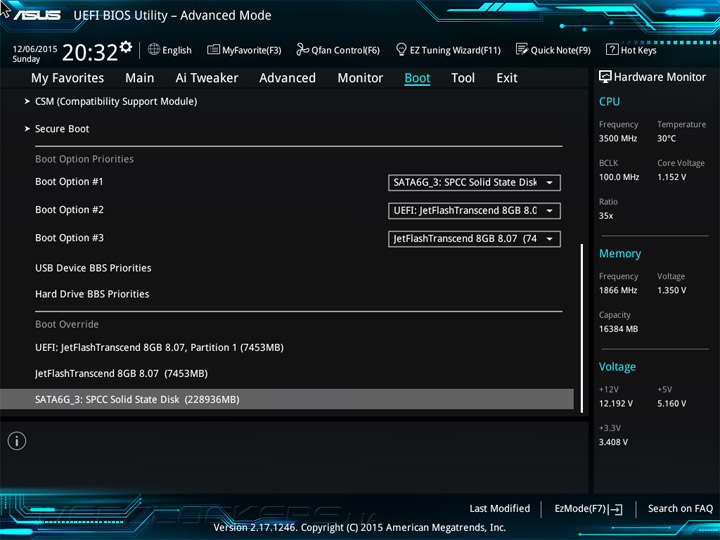Select the Boot Option #2 label

(x=69, y=210)
